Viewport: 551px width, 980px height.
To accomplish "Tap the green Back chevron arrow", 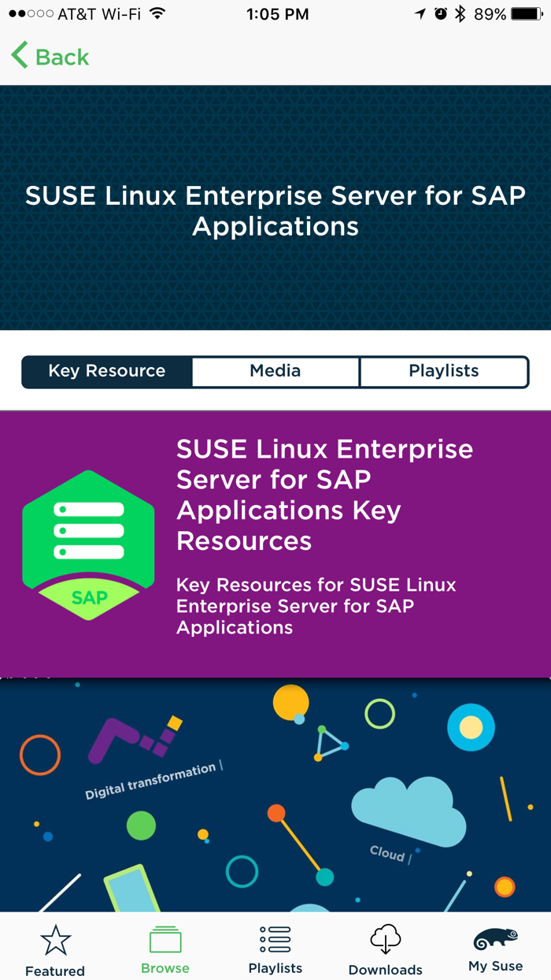I will (x=20, y=56).
